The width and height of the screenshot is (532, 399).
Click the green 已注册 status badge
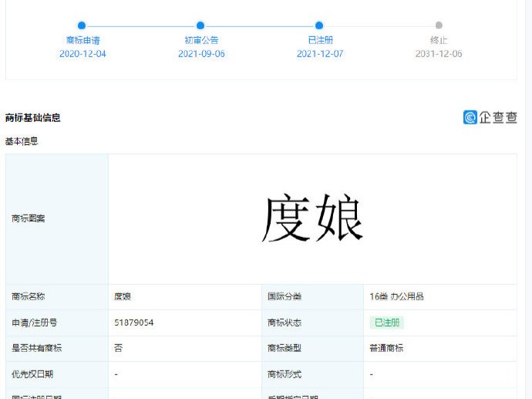(387, 323)
